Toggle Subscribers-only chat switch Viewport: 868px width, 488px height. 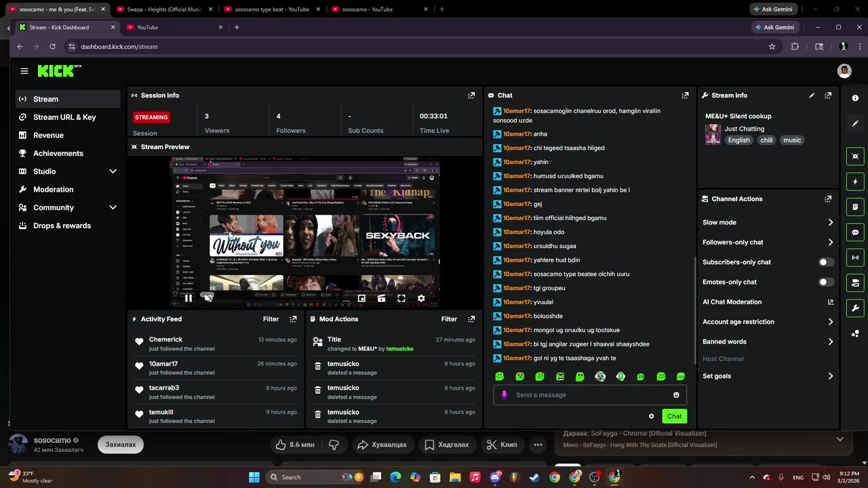click(826, 262)
